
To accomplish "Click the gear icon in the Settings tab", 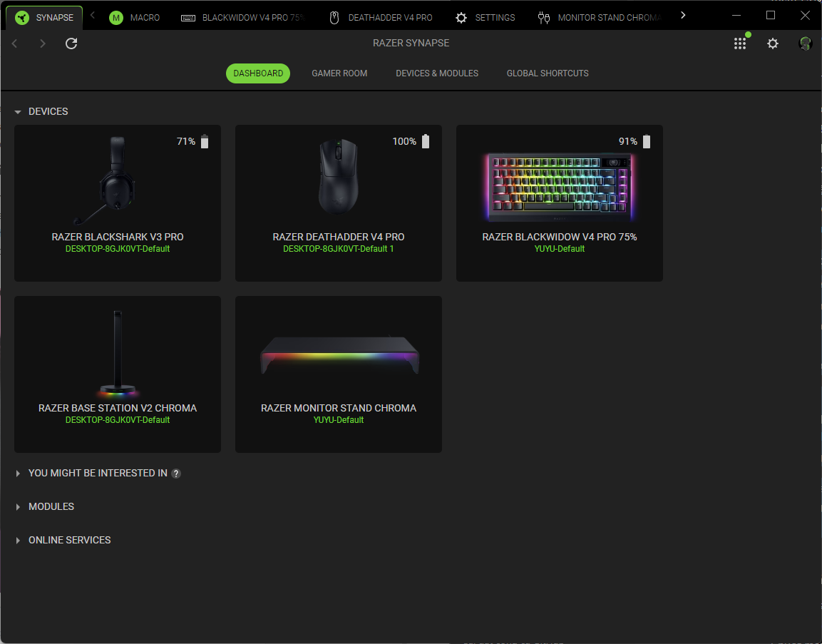I will click(x=461, y=18).
